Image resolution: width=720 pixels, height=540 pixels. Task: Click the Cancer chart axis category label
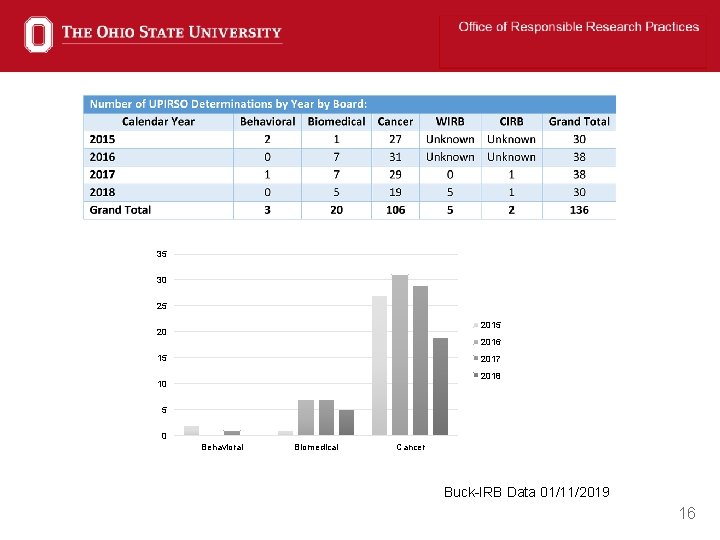point(411,447)
